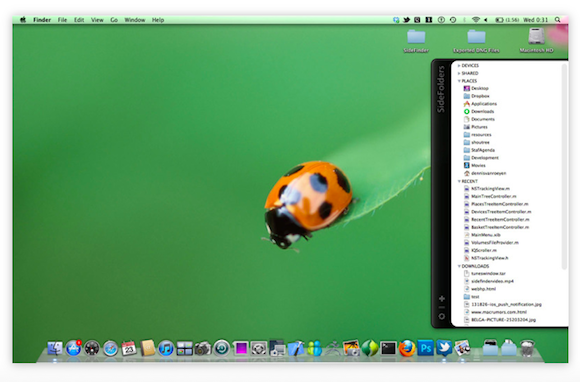Open the File menu
Screen dimensions: 580x382
(x=62, y=20)
